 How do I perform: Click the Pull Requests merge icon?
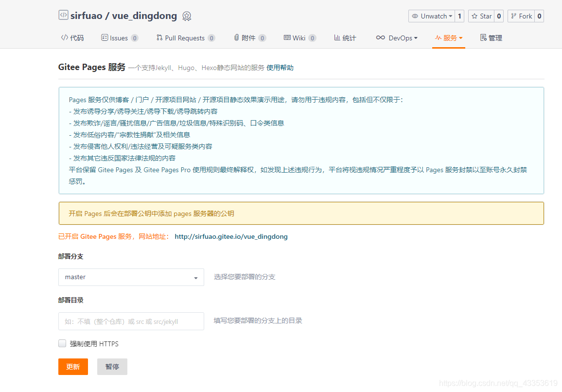tap(159, 37)
